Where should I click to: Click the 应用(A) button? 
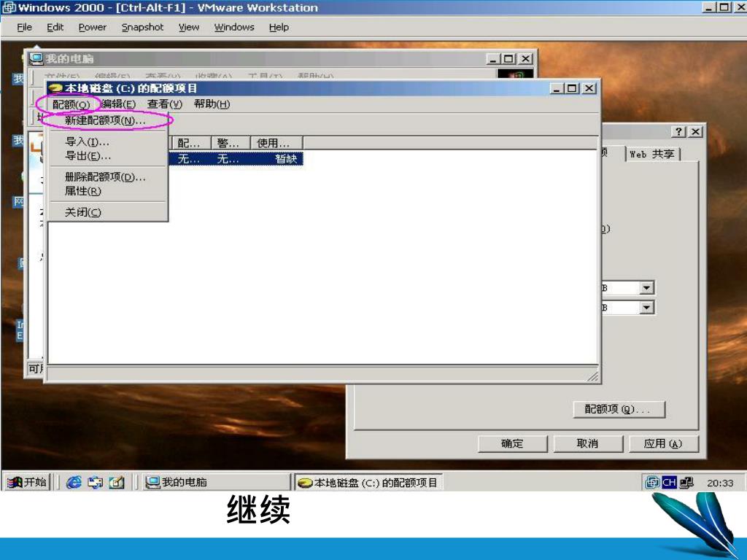click(x=663, y=443)
